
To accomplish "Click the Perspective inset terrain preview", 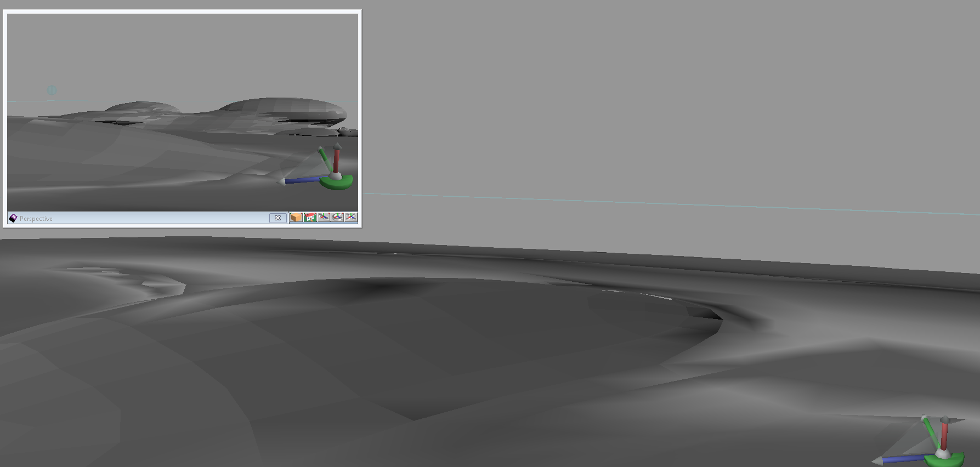I will coord(182,112).
